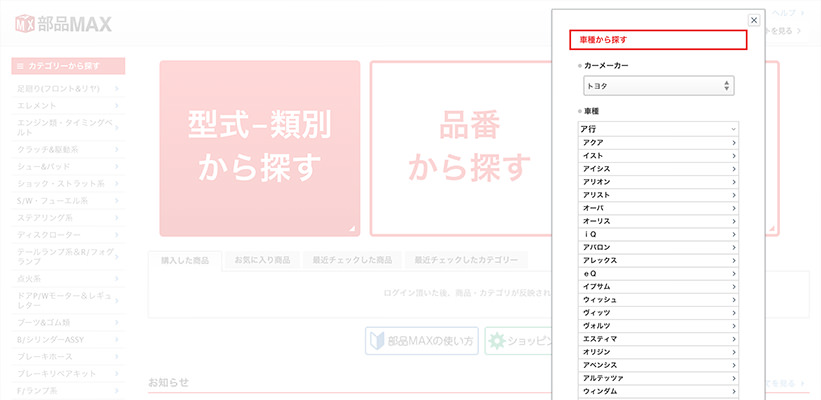Select iQ in the vehicle list
Viewport: 821px width, 400px height.
point(658,234)
